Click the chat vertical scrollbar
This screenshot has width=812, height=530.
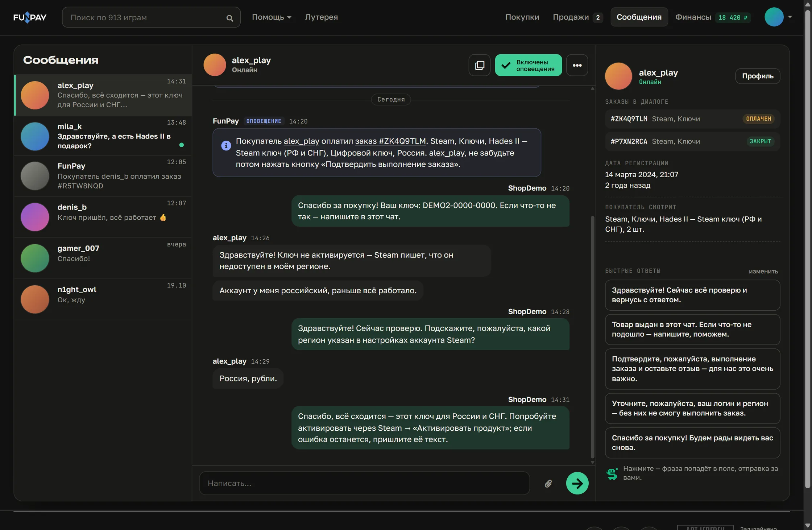[x=592, y=337]
